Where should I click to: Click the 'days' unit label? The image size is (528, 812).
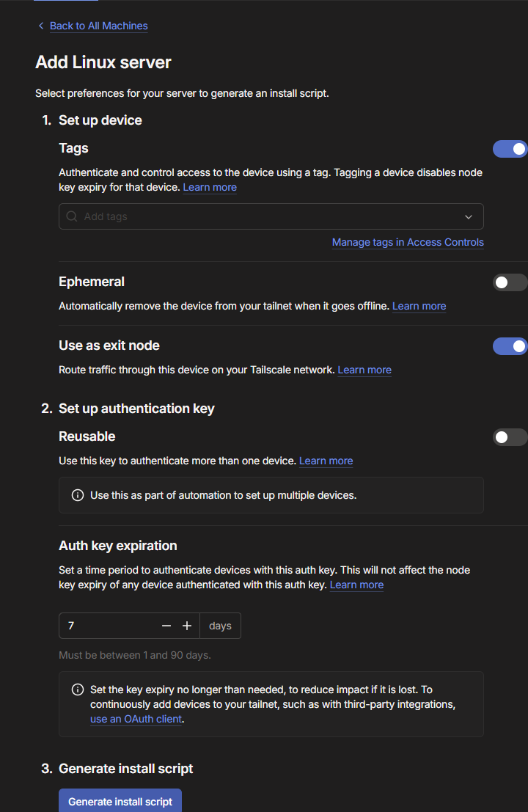tap(220, 626)
